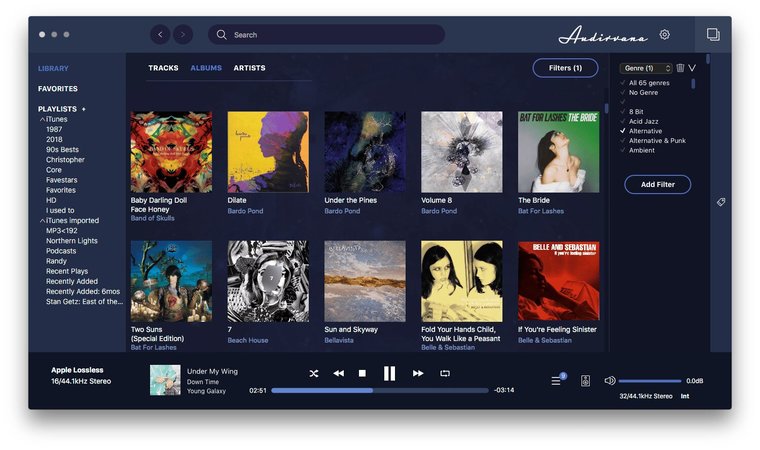Open the Under the Pines album cover
The width and height of the screenshot is (760, 450).
click(365, 152)
